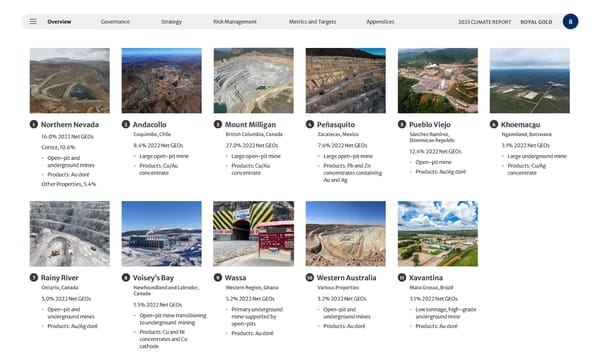Click the number 4 badge beside Peñasquito
This screenshot has width=600, height=364.
point(310,124)
